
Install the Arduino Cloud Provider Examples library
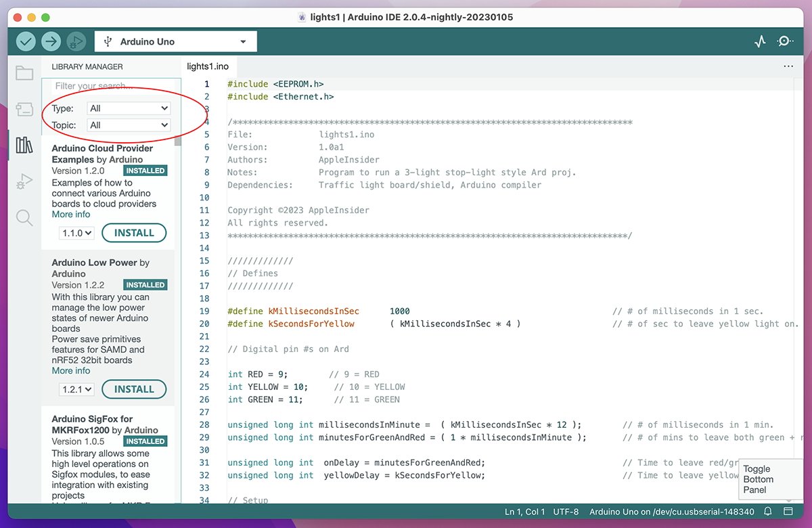tap(134, 233)
